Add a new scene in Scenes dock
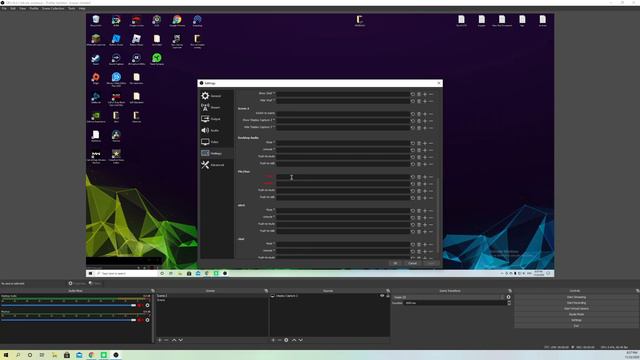 coord(160,340)
